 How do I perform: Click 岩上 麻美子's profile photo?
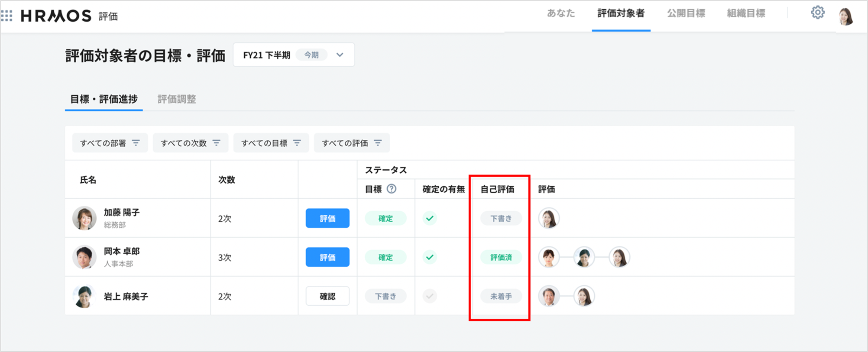pos(84,296)
